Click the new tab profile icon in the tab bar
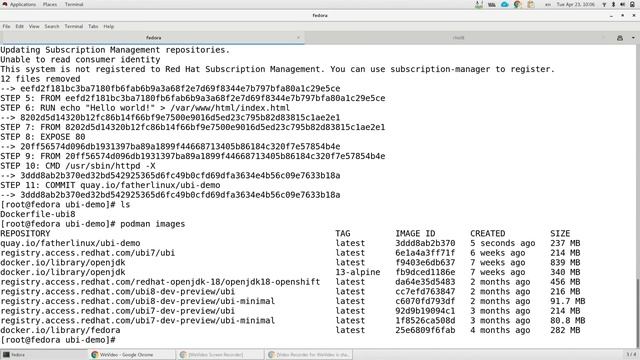Screen dimensions: 640x360 620,38
